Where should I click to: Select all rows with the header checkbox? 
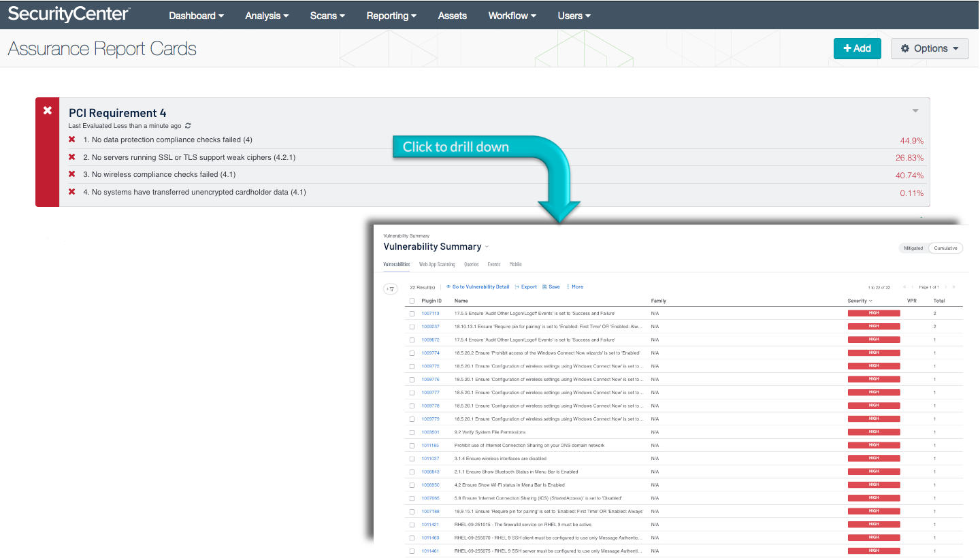(412, 301)
